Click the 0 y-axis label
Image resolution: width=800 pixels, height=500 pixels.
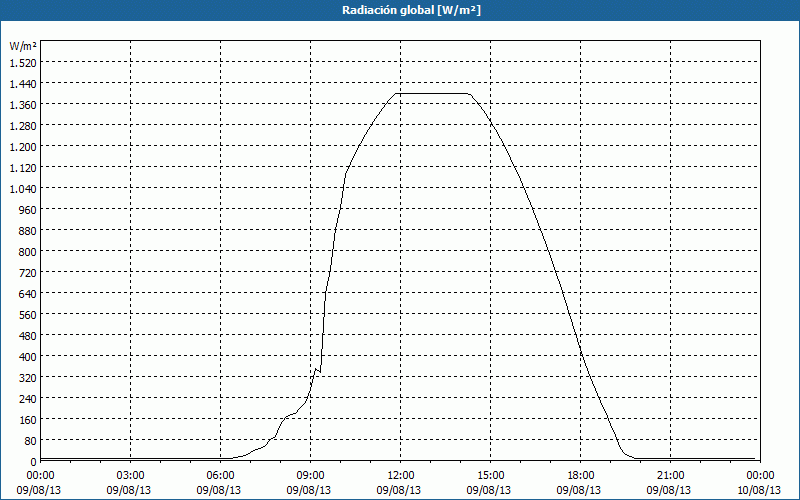coord(34,462)
